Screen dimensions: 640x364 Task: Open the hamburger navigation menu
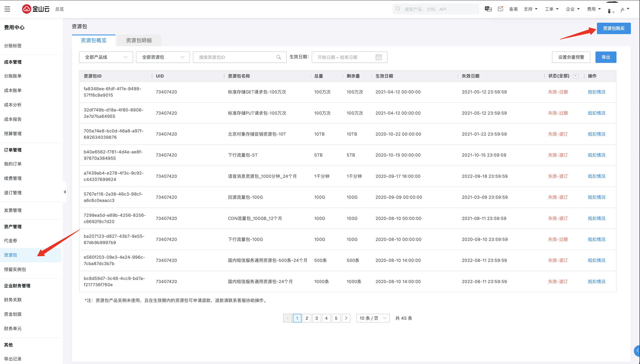click(x=7, y=9)
